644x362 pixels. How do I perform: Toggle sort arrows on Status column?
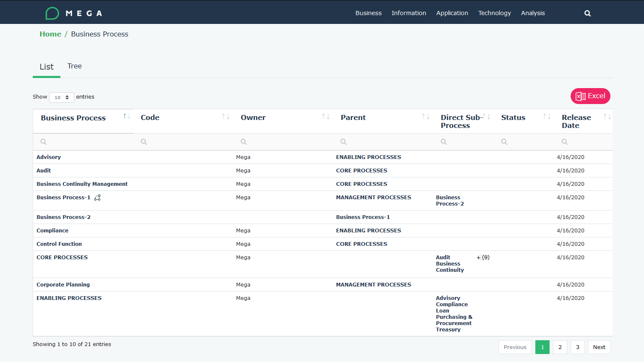[547, 117]
